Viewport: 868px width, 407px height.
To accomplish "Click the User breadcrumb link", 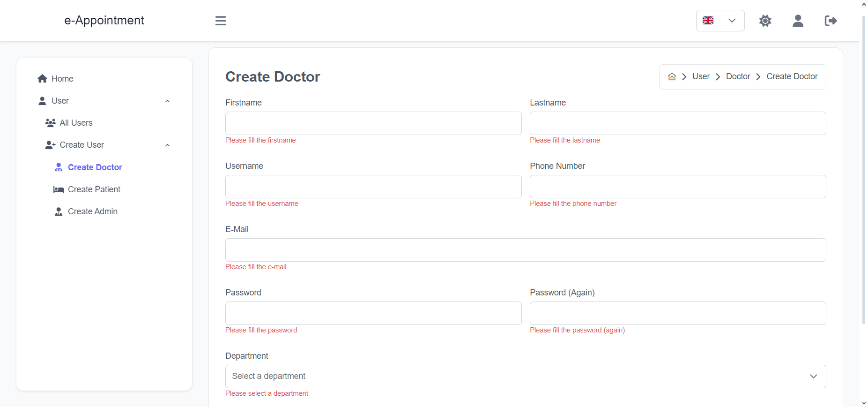I will click(x=701, y=76).
